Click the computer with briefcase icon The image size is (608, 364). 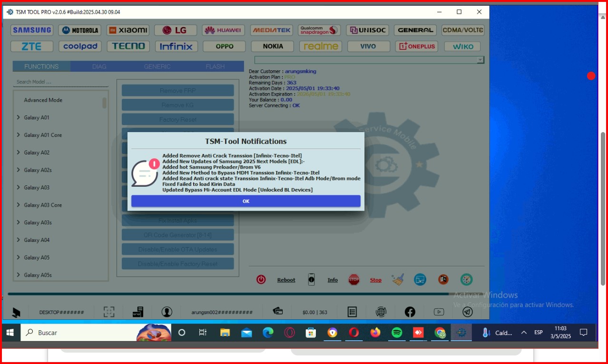pos(138,312)
